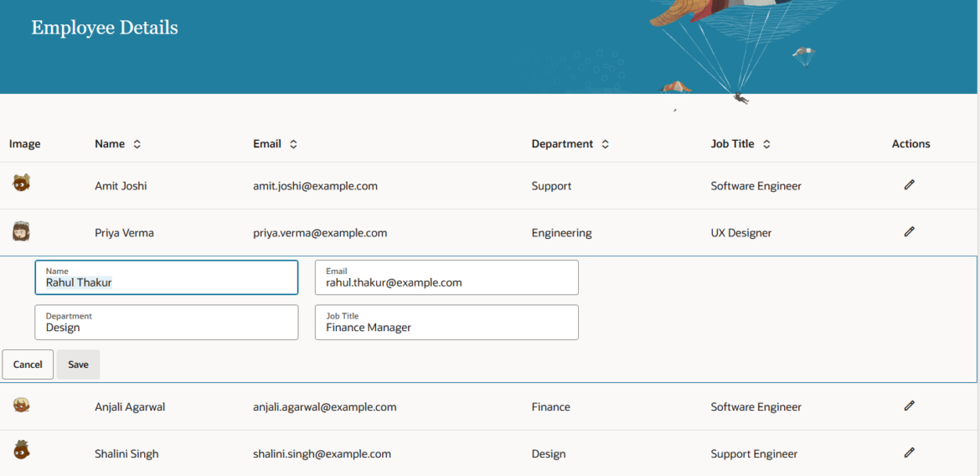Click Amit Joshi's avatar image
The width and height of the screenshot is (980, 476).
[x=21, y=184]
